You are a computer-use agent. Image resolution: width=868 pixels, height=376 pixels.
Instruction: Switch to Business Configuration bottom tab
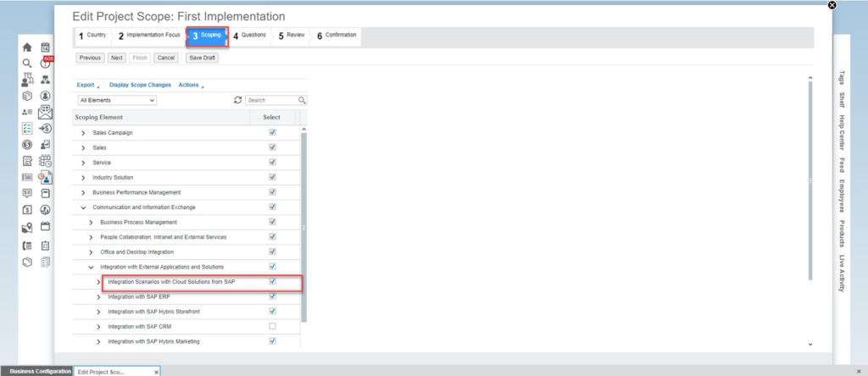point(36,372)
